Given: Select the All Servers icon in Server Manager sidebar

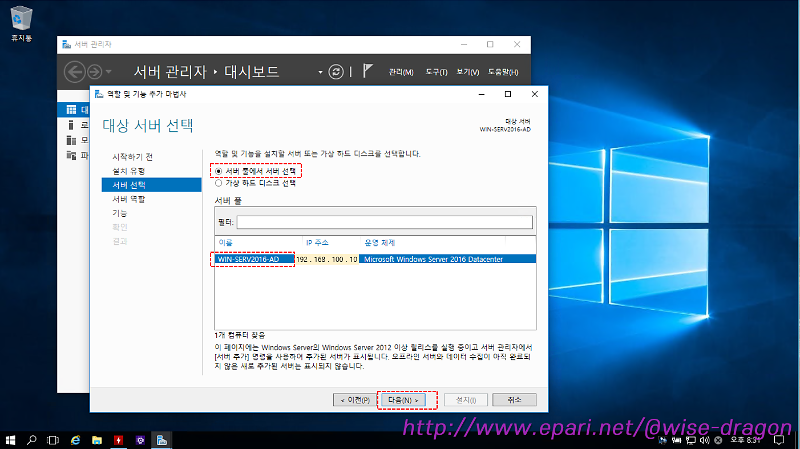Looking at the screenshot, I should [71, 140].
